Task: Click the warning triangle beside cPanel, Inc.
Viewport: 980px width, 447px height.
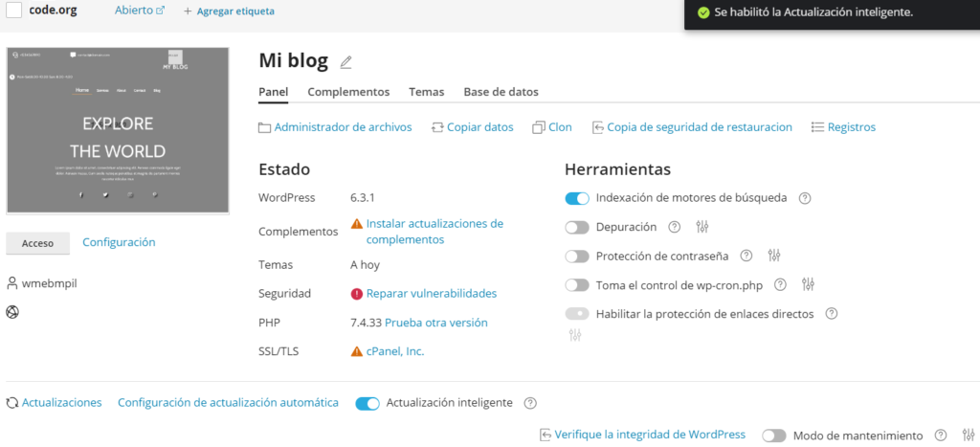Action: pyautogui.click(x=357, y=352)
